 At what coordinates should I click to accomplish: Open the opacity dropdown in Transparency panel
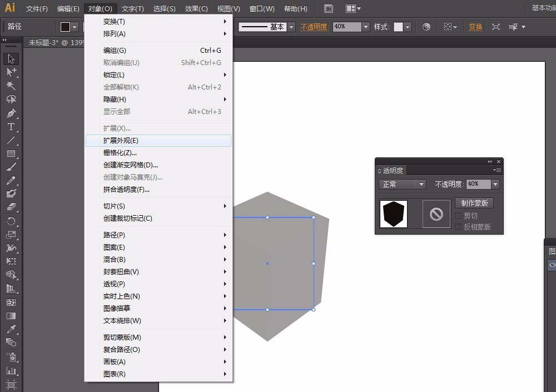click(x=494, y=184)
